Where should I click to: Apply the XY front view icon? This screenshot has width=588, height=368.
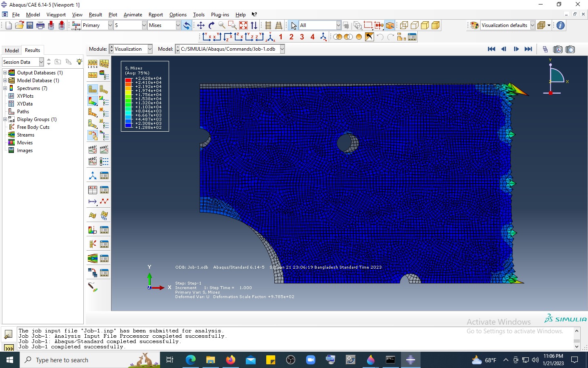coord(206,37)
